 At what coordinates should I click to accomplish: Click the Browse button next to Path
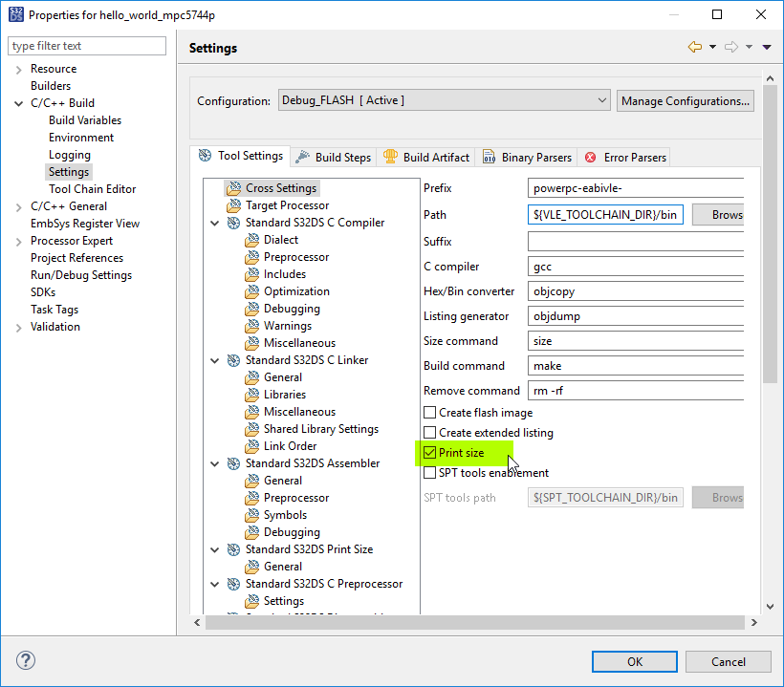pos(718,215)
